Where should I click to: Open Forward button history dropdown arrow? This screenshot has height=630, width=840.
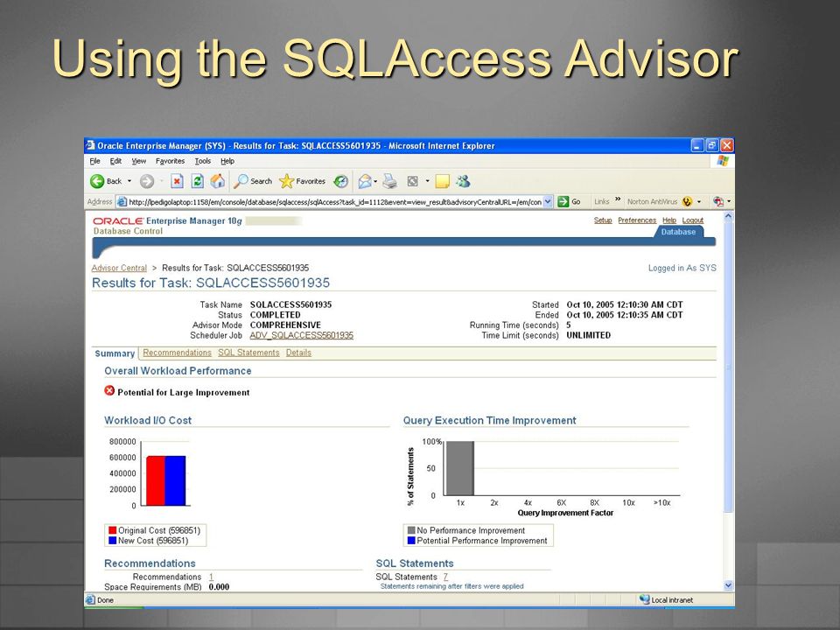click(x=161, y=182)
